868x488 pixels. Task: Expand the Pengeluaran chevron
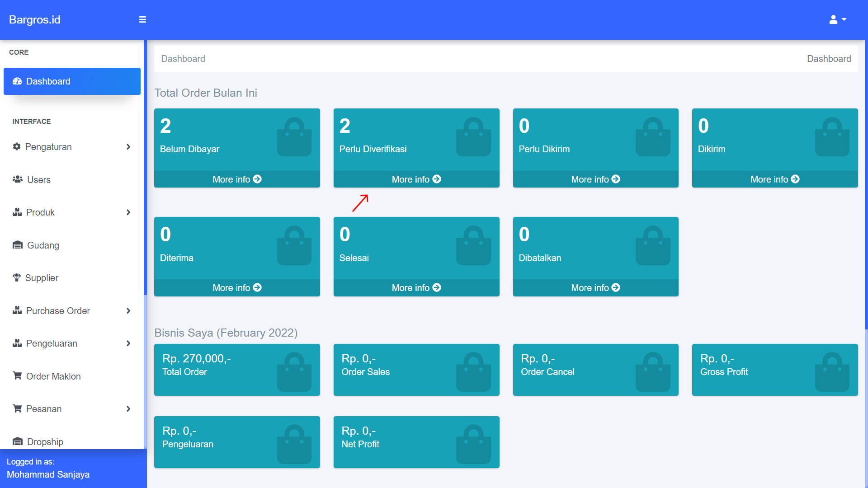128,343
